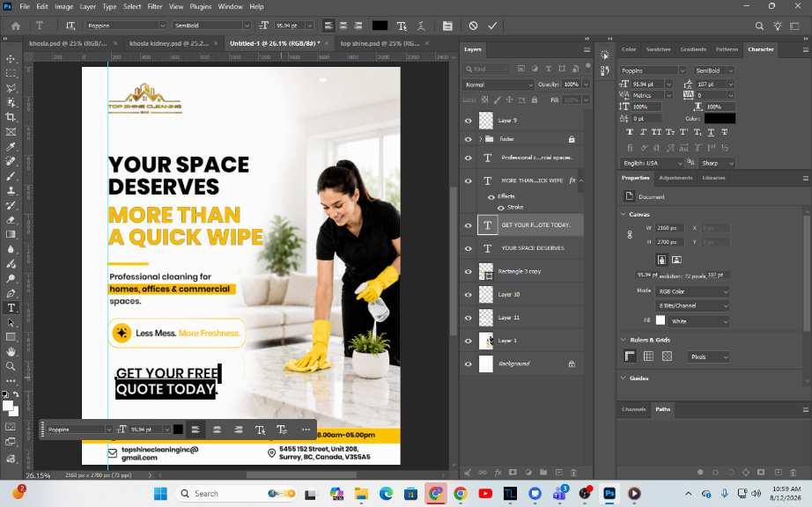812x507 pixels.
Task: Toggle visibility of Rectangle 3 copy layer
Action: 469,272
